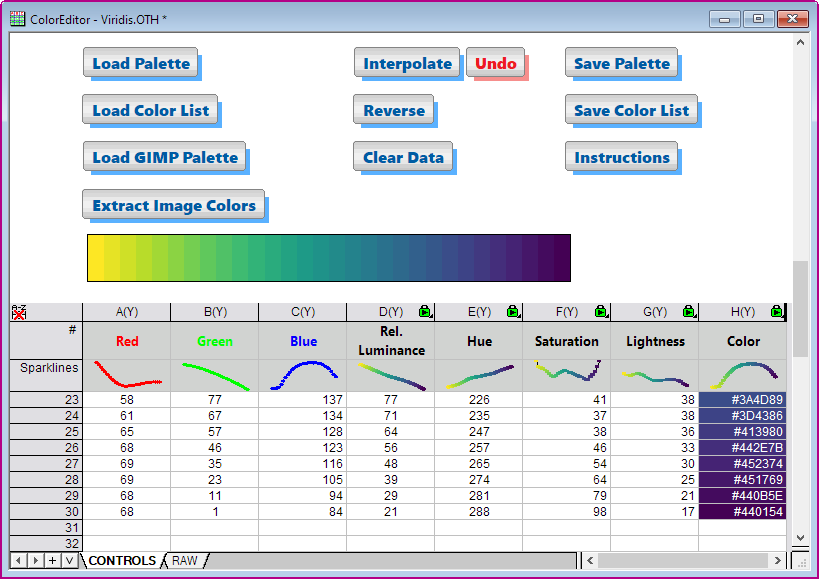
Task: Click the lock icon on column D(Y)
Action: 423,311
